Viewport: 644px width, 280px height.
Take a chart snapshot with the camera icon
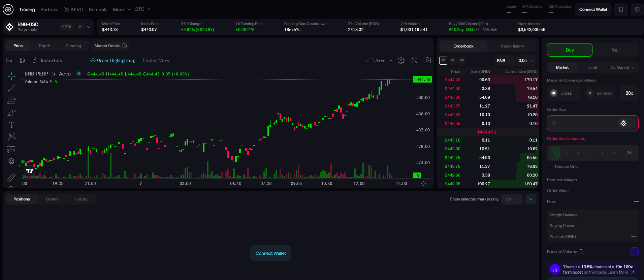click(427, 60)
